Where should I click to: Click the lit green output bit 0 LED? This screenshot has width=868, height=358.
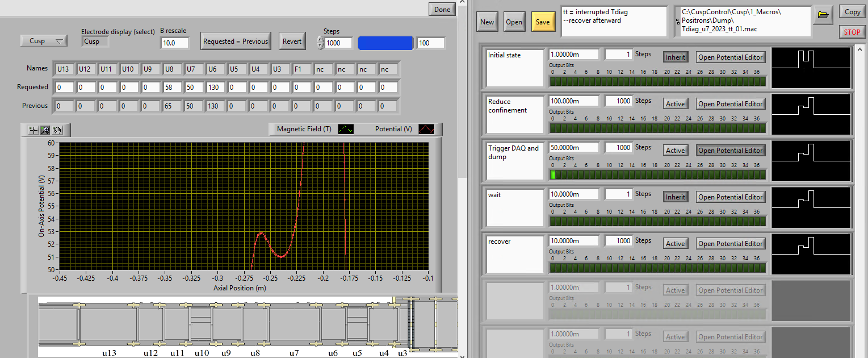[x=553, y=174]
